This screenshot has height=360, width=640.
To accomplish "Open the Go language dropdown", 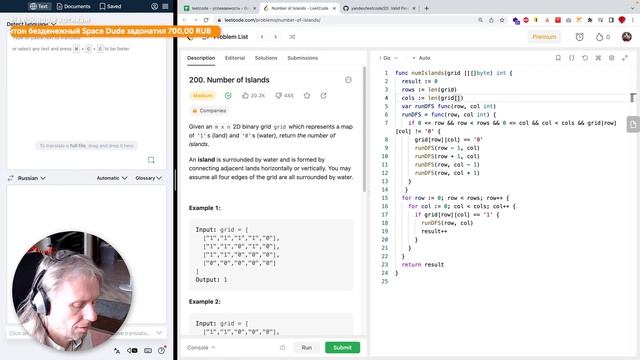I will [388, 58].
